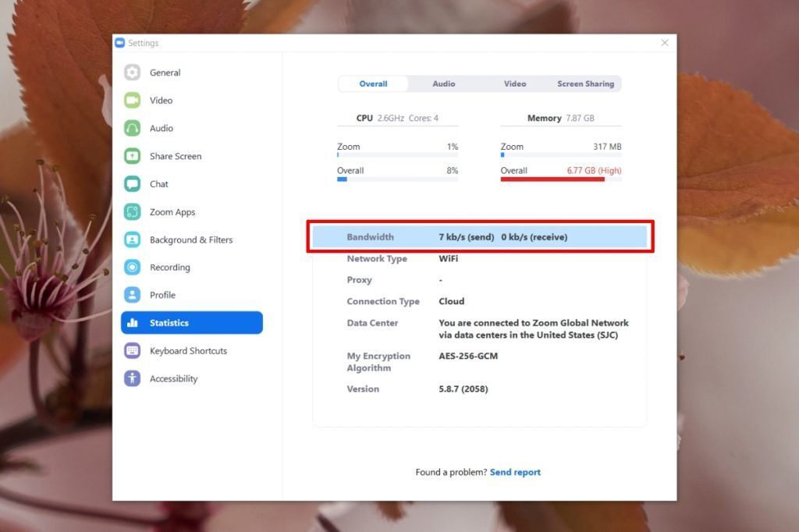Click the Zoom CPU usage progress bar
Screen dimensions: 799x532
click(x=398, y=155)
